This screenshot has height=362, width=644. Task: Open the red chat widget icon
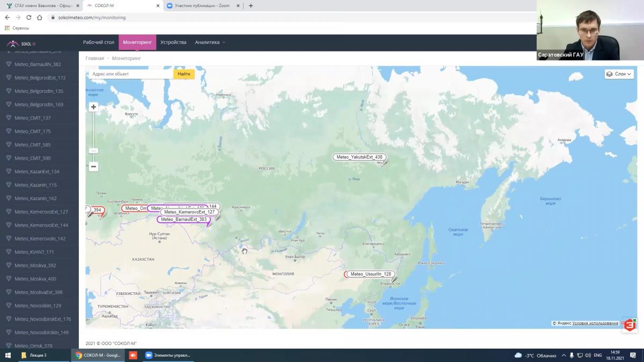point(629,326)
